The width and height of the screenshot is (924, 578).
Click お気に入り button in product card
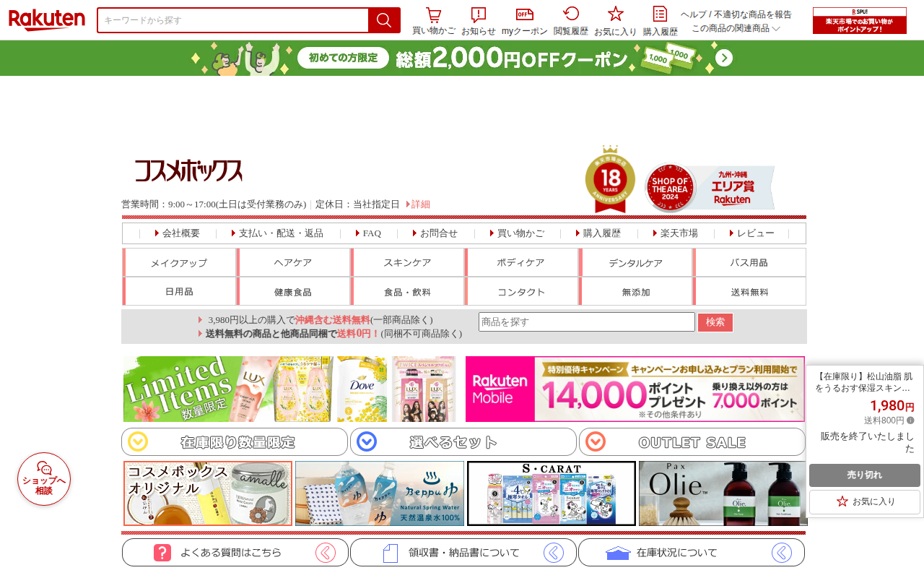coord(865,501)
